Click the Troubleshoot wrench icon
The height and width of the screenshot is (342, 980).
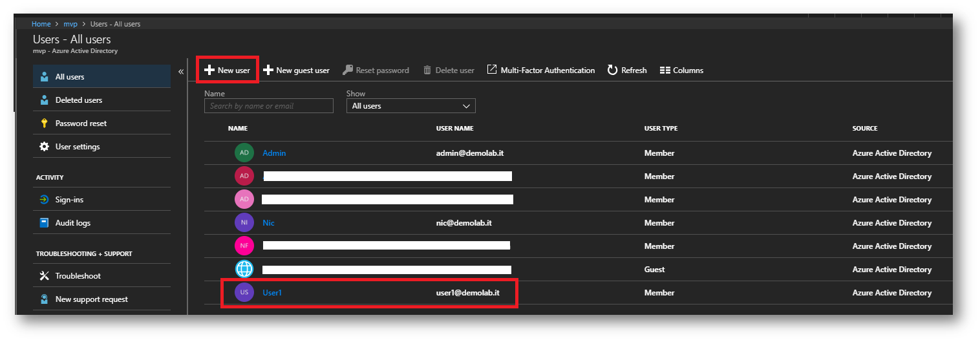point(44,276)
